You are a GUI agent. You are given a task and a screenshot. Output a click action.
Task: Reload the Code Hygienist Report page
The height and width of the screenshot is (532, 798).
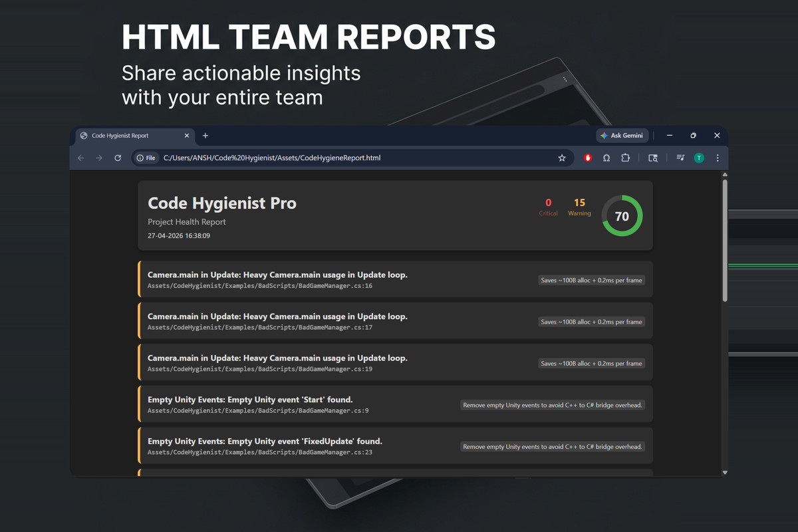(x=118, y=158)
